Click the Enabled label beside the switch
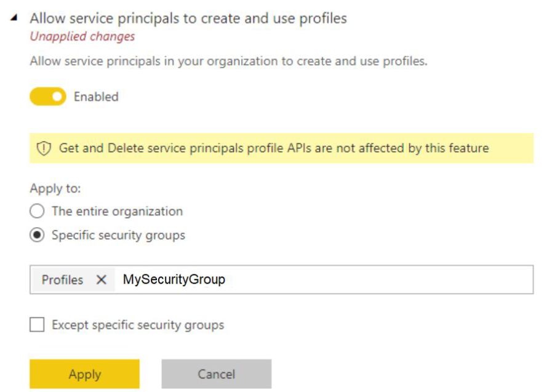552x392 pixels. [x=96, y=97]
